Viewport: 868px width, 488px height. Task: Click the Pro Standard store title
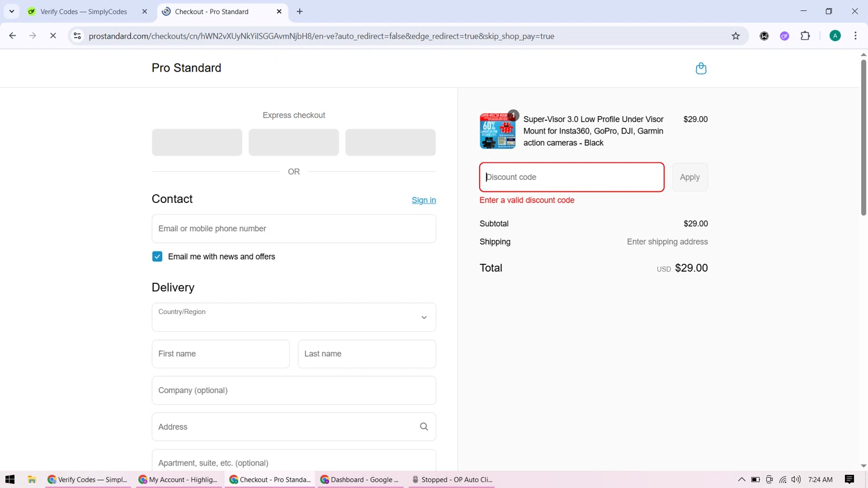pyautogui.click(x=186, y=68)
